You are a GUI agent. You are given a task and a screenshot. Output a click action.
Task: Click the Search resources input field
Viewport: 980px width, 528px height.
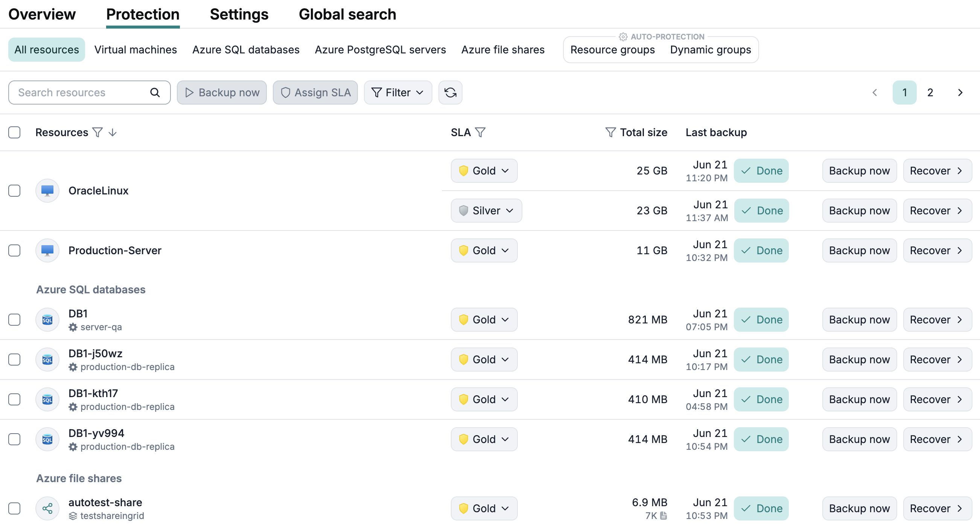coord(90,93)
